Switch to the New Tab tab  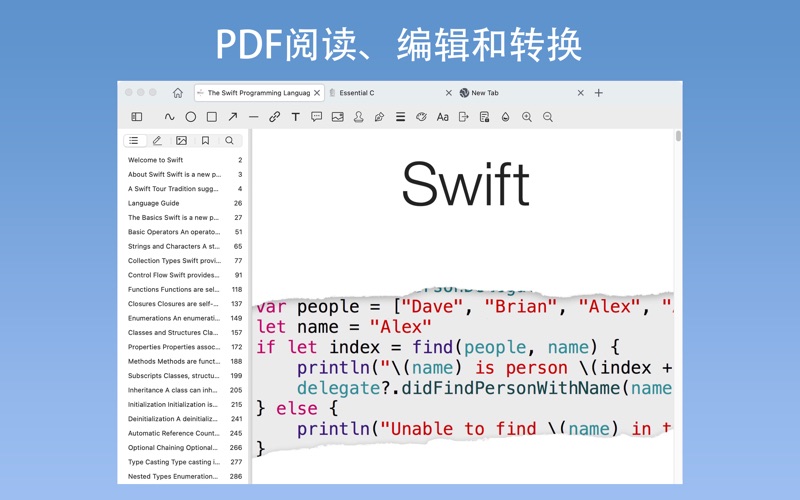point(515,93)
